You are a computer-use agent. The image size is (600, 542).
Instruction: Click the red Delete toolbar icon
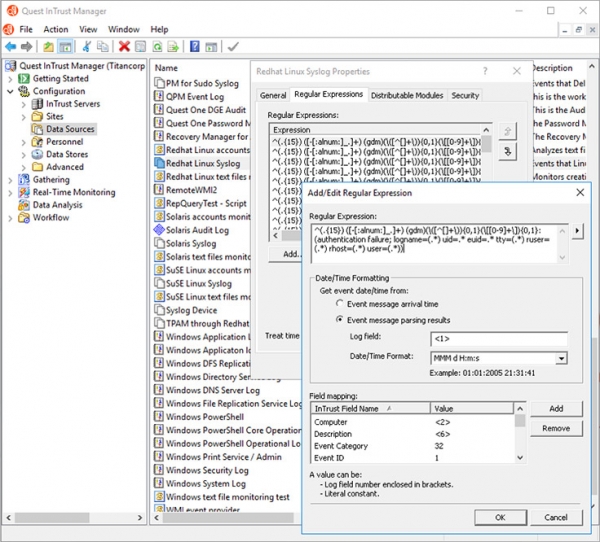[124, 46]
